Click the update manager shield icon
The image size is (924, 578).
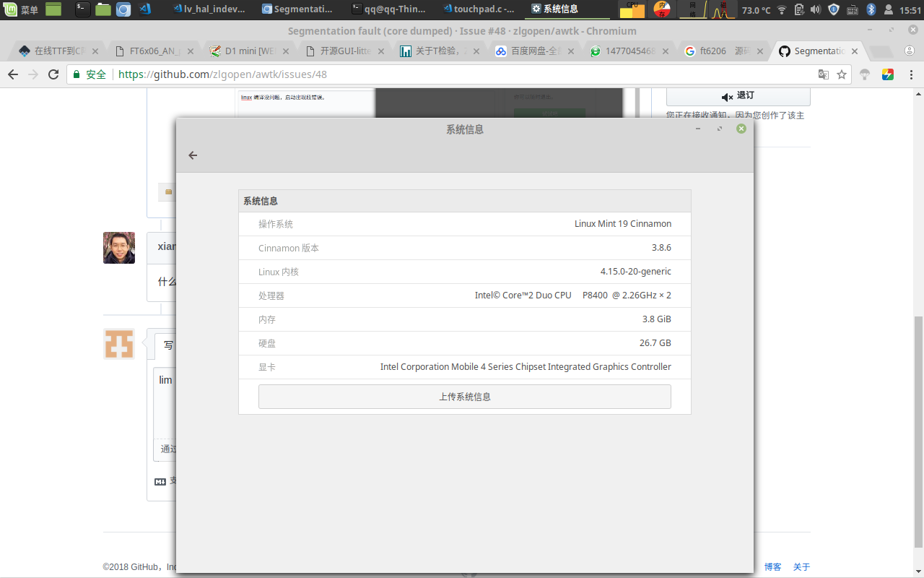pos(834,9)
